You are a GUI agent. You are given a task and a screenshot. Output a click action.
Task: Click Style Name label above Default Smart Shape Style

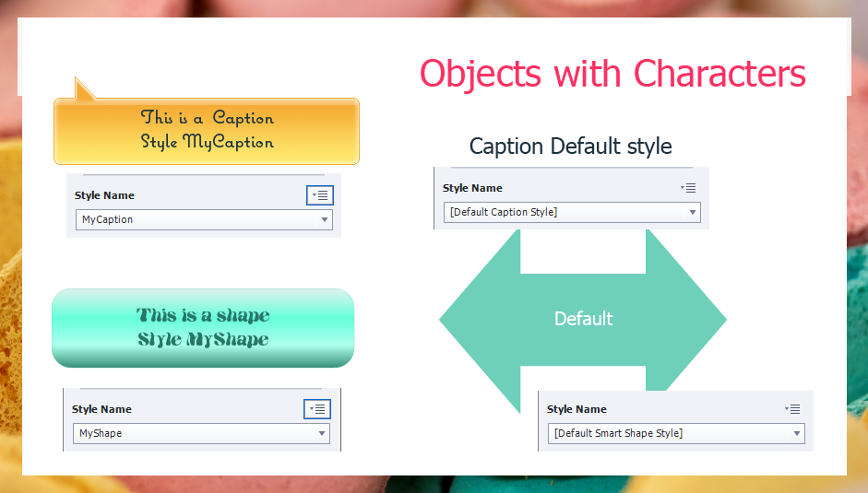click(x=577, y=409)
